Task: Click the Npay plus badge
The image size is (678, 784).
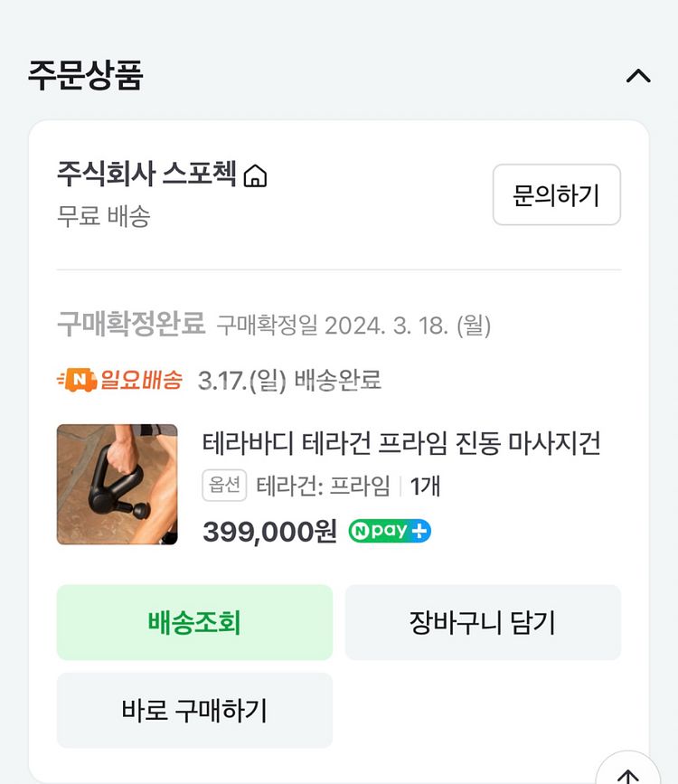Action: pyautogui.click(x=390, y=532)
